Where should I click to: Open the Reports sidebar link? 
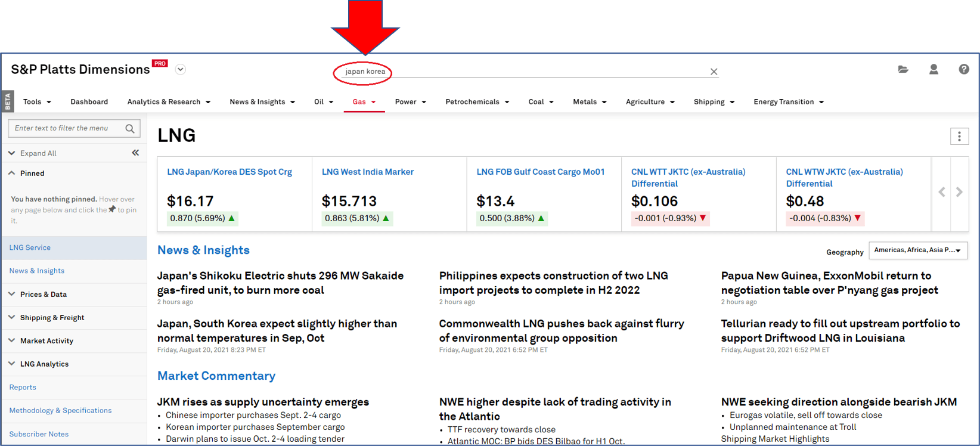[23, 388]
